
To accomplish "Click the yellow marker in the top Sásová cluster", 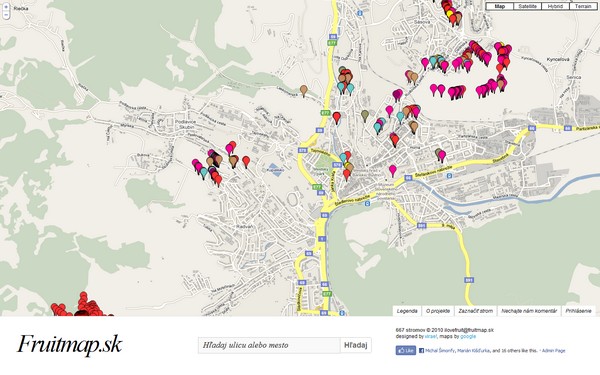I will tap(450, 14).
